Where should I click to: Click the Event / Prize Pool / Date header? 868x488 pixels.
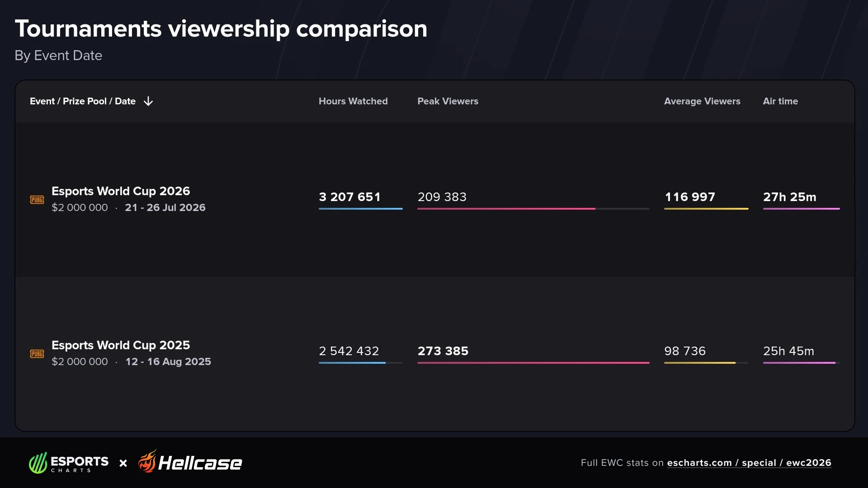pyautogui.click(x=83, y=101)
